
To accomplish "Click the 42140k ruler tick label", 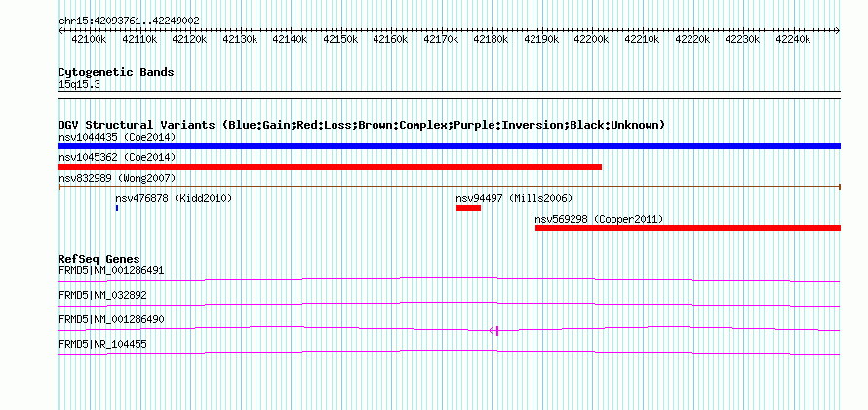I will (292, 39).
